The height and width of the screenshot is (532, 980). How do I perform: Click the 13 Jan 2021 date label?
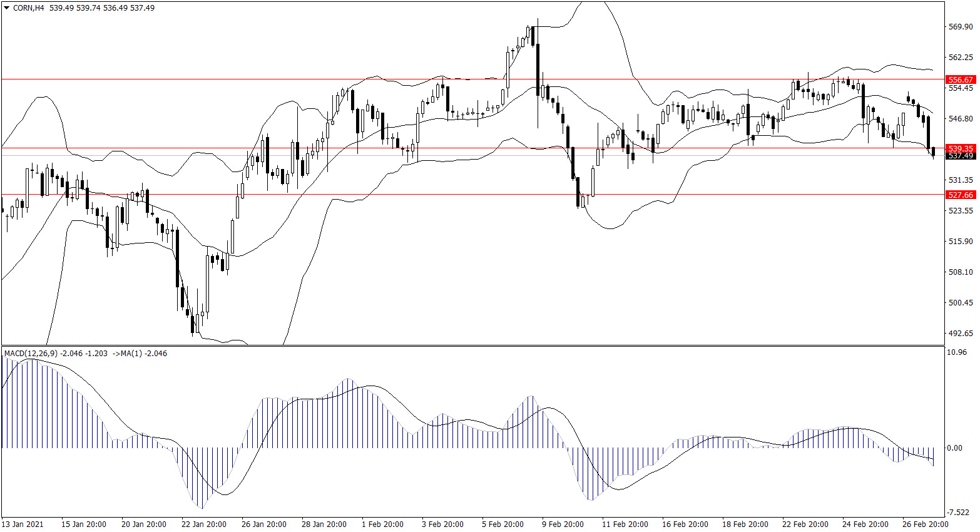click(x=23, y=524)
